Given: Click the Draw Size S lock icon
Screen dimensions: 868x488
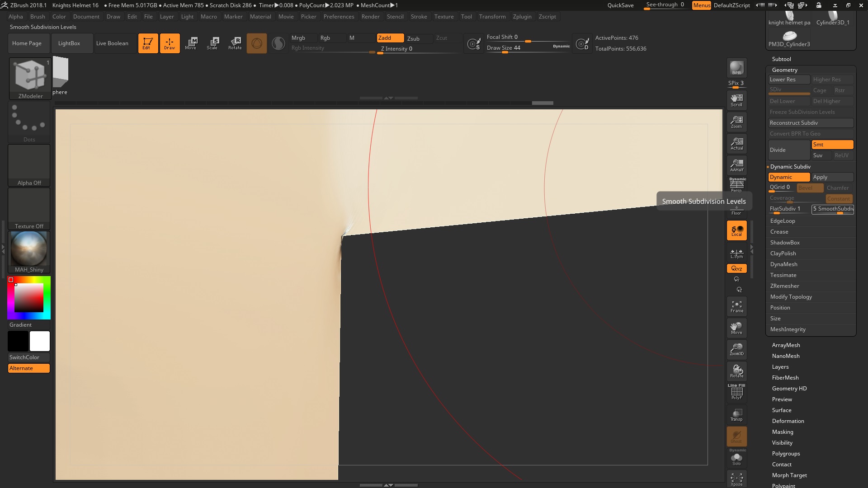Looking at the screenshot, I should click(474, 44).
